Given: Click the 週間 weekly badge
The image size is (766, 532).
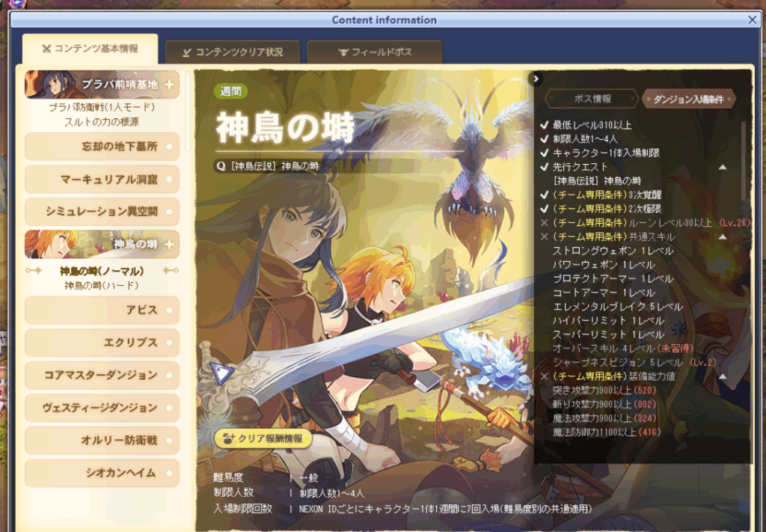Looking at the screenshot, I should (x=230, y=91).
